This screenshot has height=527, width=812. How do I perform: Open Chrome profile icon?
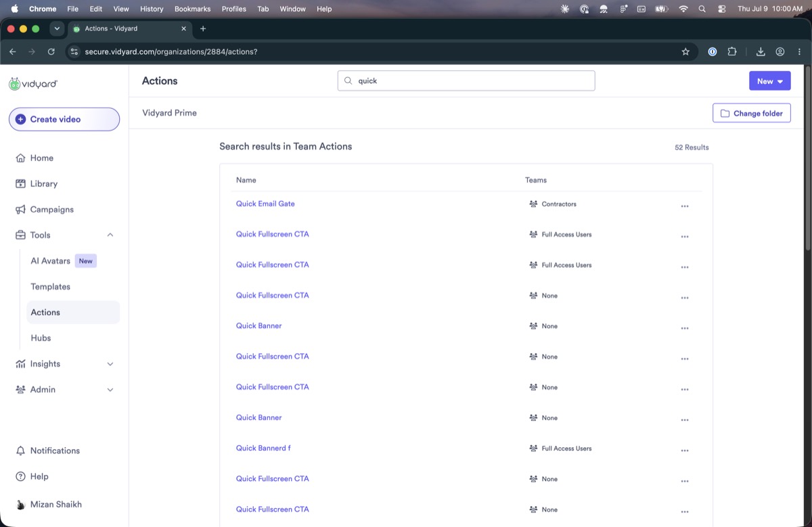(780, 51)
